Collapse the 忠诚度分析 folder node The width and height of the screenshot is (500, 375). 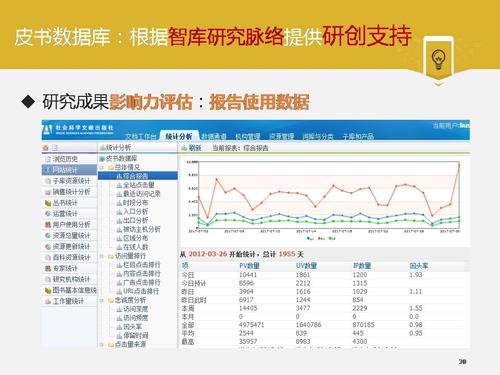[102, 300]
